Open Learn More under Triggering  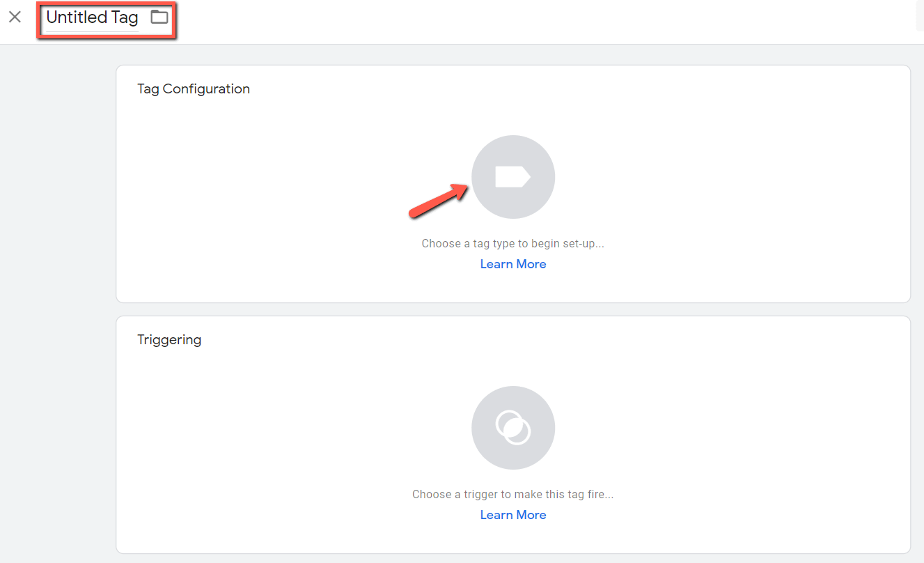[513, 515]
